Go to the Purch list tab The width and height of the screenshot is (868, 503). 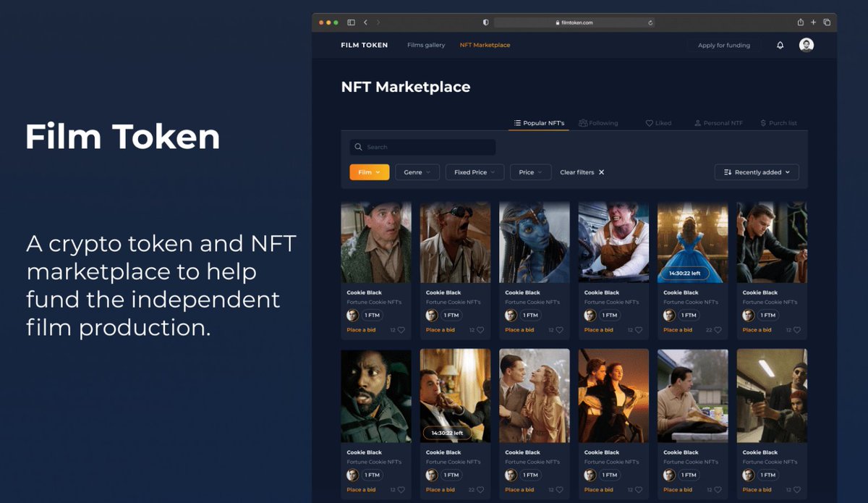click(778, 123)
